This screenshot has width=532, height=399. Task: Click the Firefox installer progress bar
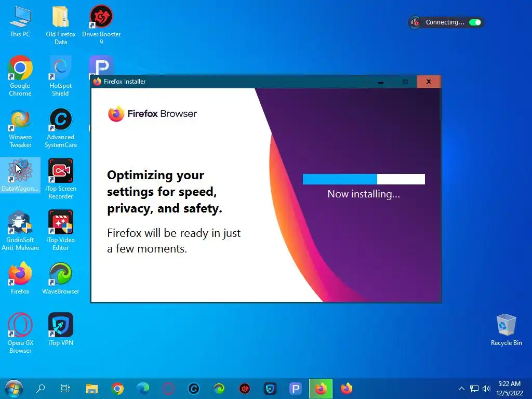coord(364,179)
